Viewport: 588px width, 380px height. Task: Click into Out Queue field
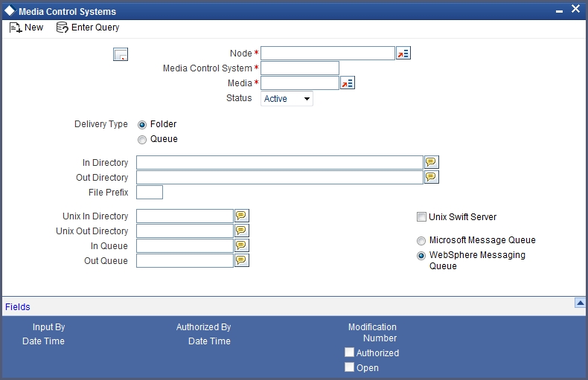tap(185, 260)
